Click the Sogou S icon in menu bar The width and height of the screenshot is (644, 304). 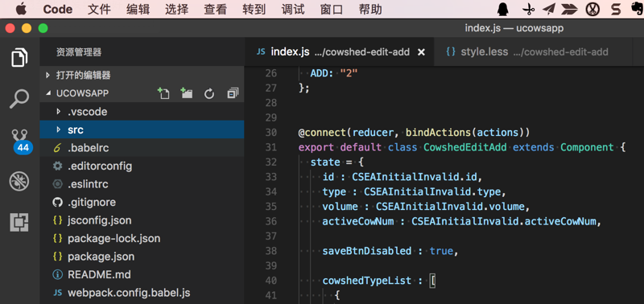(616, 9)
